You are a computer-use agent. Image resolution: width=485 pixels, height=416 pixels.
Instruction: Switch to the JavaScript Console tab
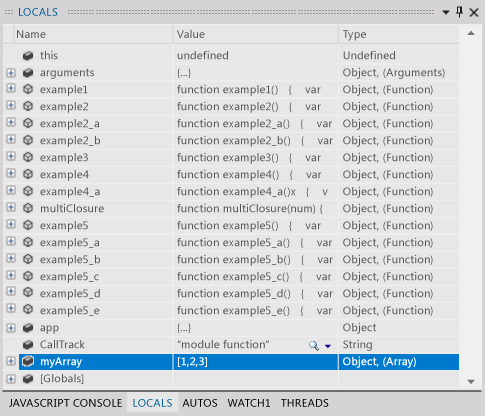click(65, 403)
